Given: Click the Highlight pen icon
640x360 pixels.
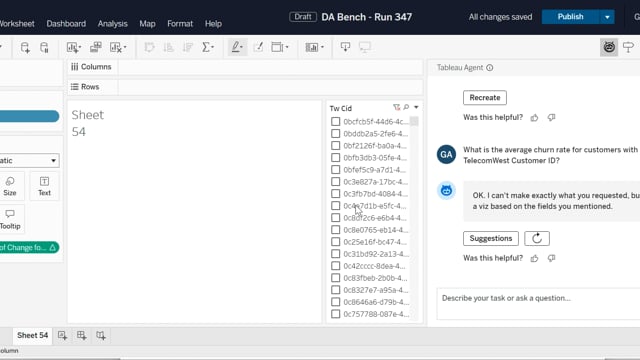Looking at the screenshot, I should 235,47.
